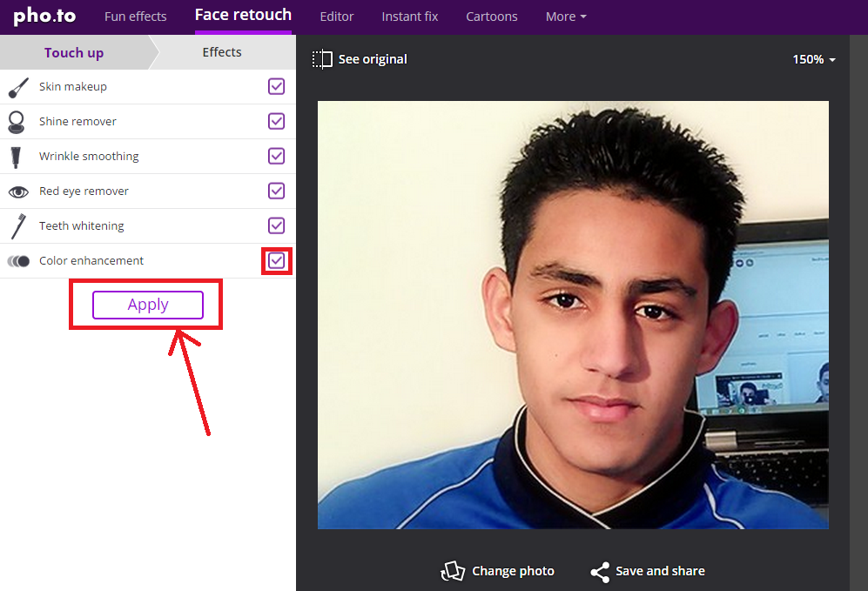Click the Red eye remover label
The image size is (868, 591).
pyautogui.click(x=84, y=191)
